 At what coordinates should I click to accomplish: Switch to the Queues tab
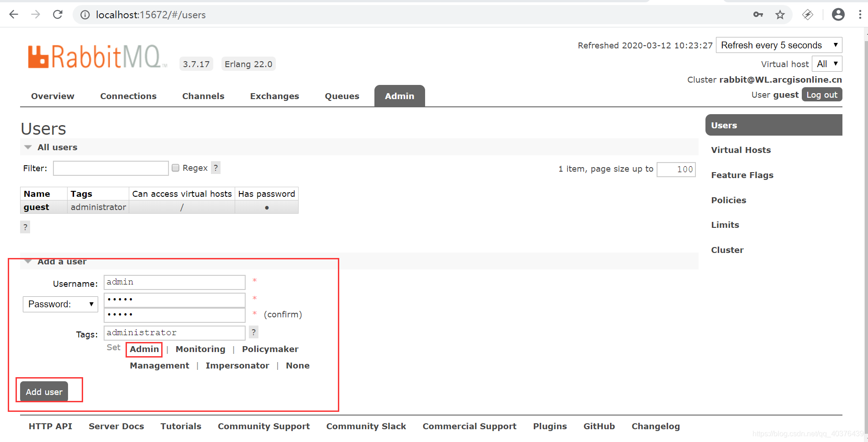click(342, 96)
